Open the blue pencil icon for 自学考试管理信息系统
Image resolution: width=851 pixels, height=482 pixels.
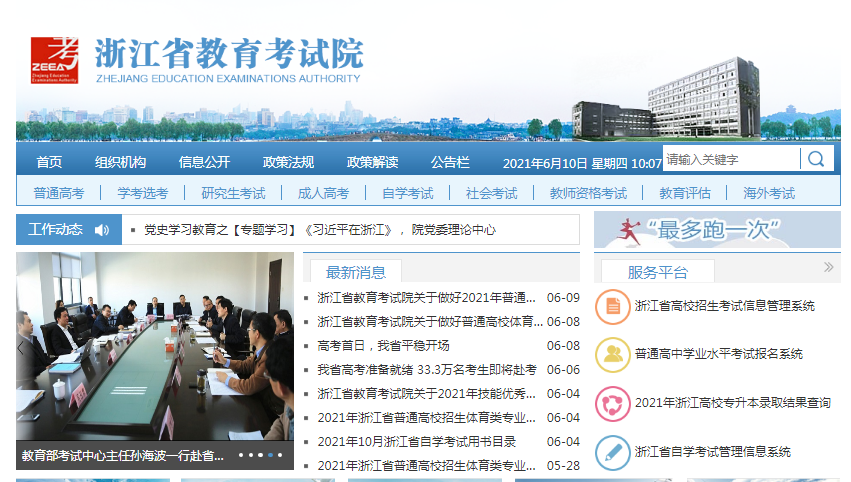point(612,452)
